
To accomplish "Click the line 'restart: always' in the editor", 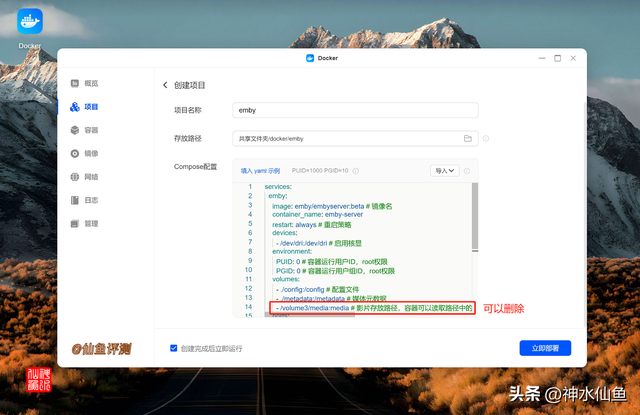I will [312, 224].
